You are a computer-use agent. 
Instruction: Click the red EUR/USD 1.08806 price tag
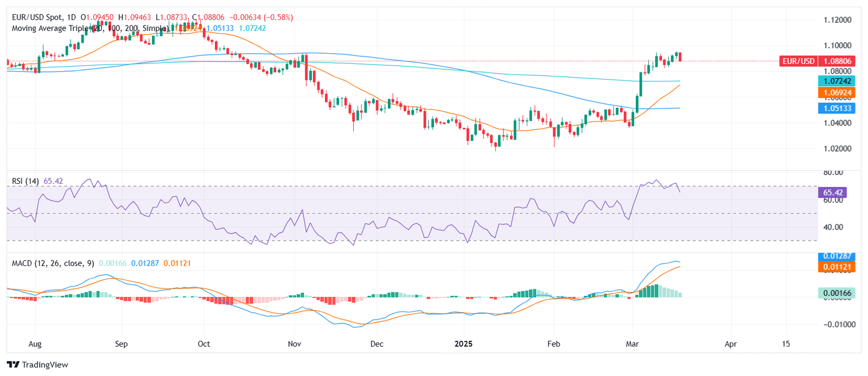click(x=816, y=61)
